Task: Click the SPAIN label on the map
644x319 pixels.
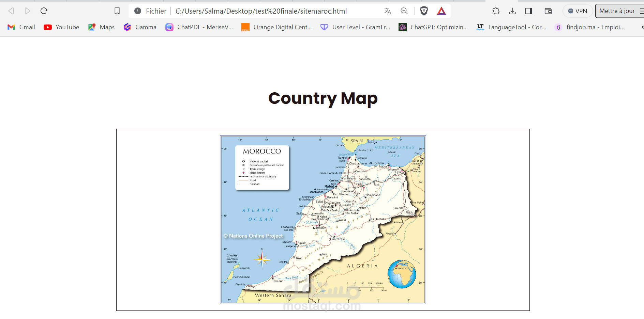Action: 357,141
